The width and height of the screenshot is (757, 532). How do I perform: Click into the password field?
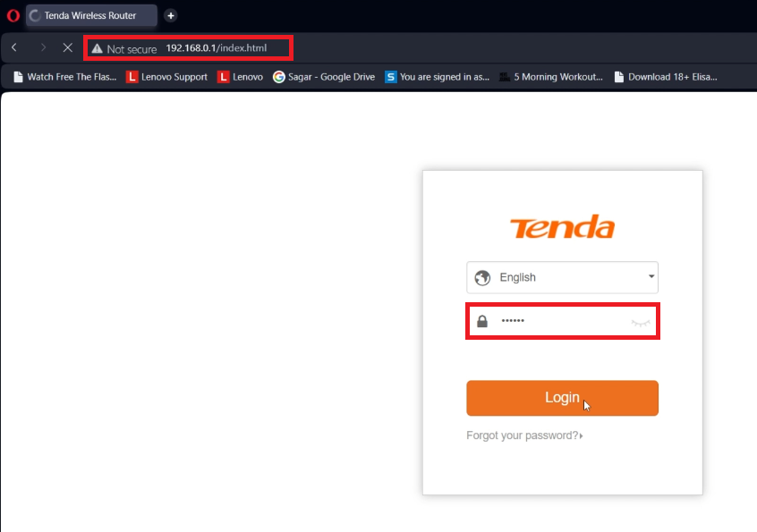[563, 321]
